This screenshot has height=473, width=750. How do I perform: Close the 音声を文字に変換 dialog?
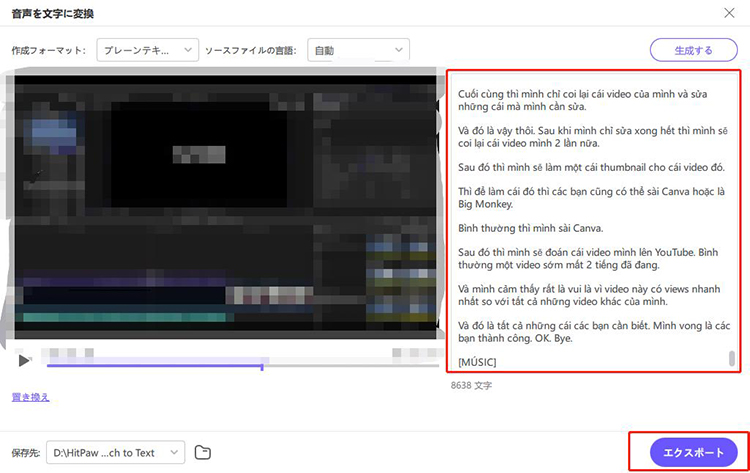pyautogui.click(x=728, y=13)
